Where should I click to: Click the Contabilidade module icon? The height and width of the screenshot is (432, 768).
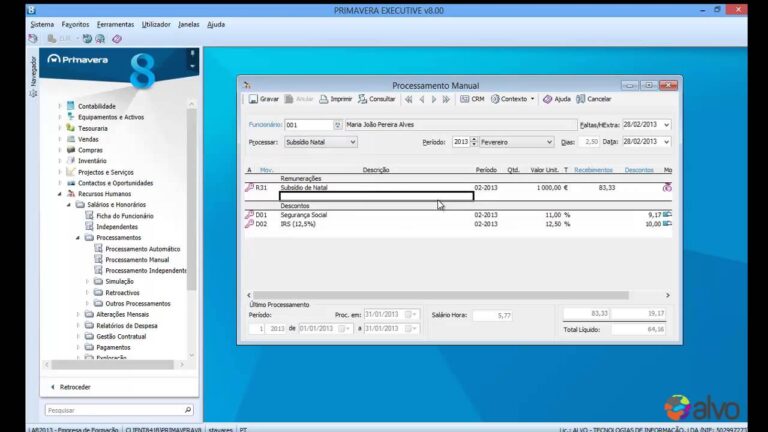71,106
